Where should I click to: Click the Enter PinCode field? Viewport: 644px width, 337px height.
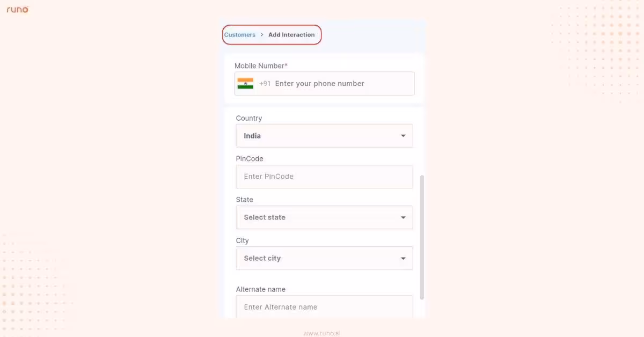[324, 176]
